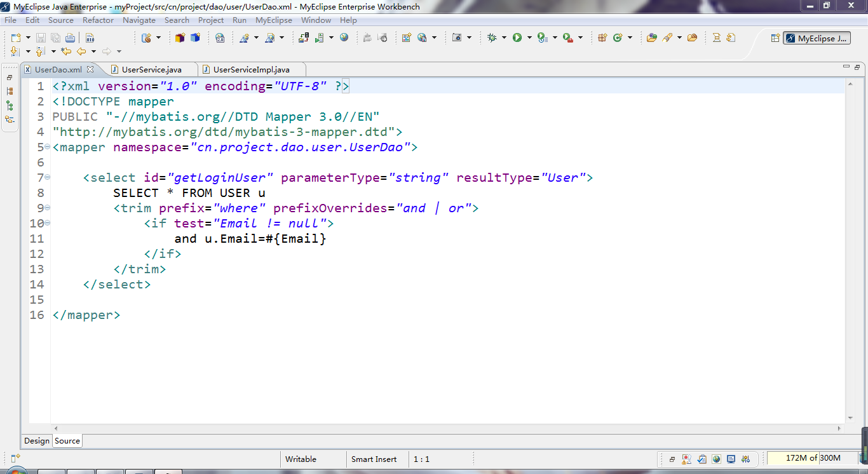Click the camera capture toolbar icon

pos(457,37)
